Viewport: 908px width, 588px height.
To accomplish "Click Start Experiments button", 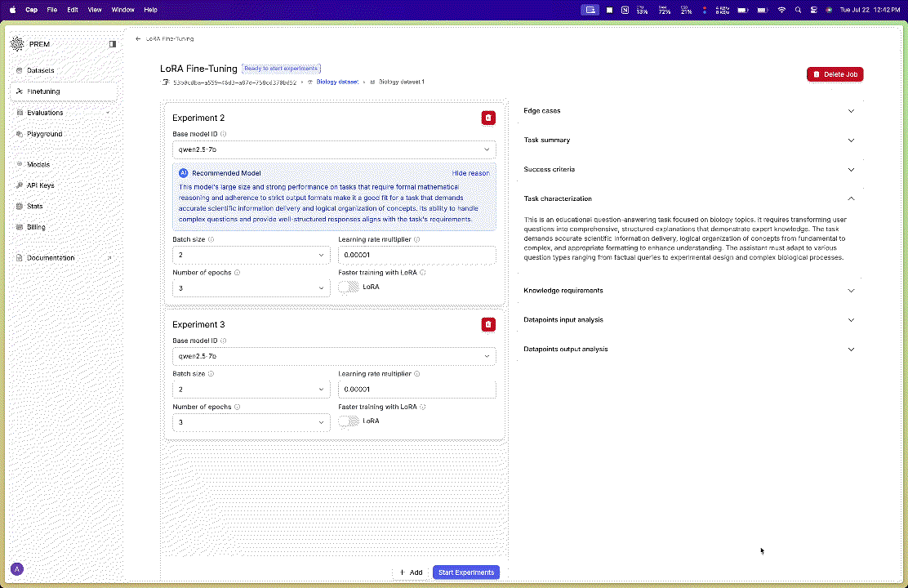I will [466, 572].
